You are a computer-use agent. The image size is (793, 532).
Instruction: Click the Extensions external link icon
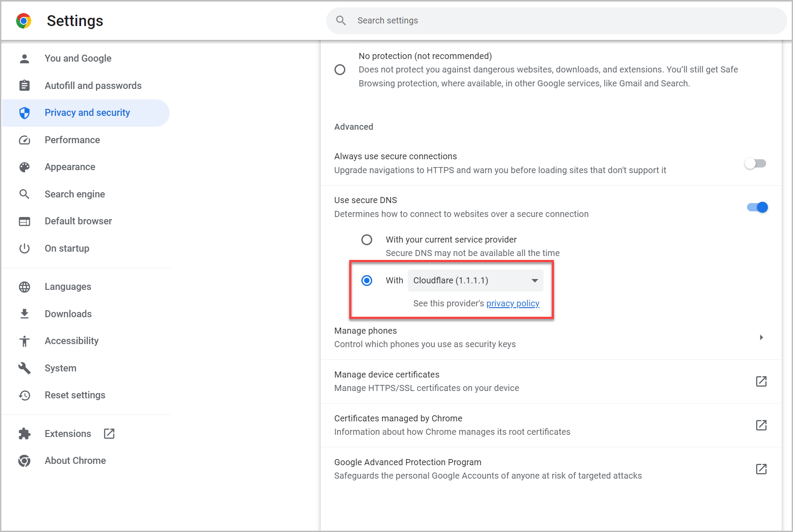pos(109,433)
